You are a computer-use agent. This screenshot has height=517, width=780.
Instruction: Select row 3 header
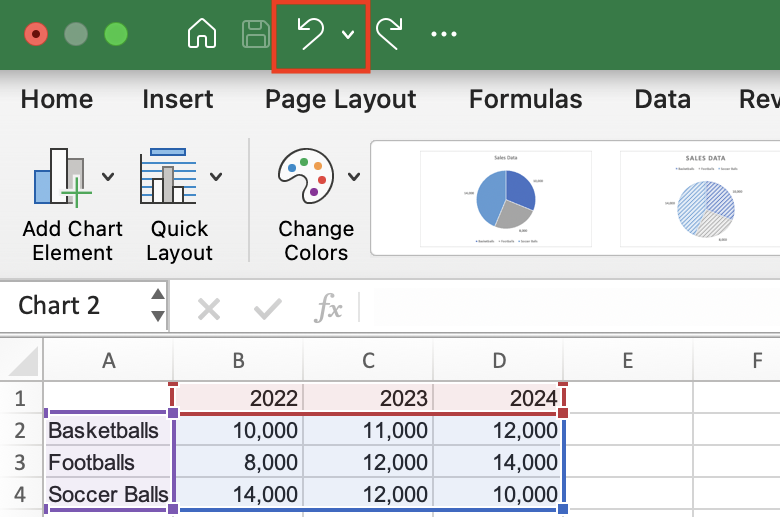point(20,462)
